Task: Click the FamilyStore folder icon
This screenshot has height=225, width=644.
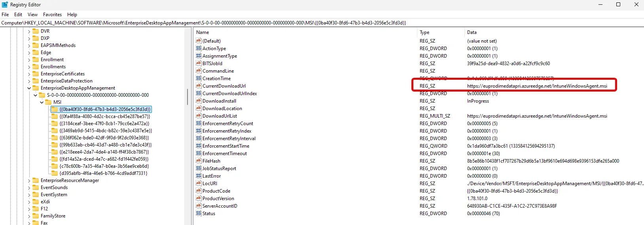Action: (36, 216)
